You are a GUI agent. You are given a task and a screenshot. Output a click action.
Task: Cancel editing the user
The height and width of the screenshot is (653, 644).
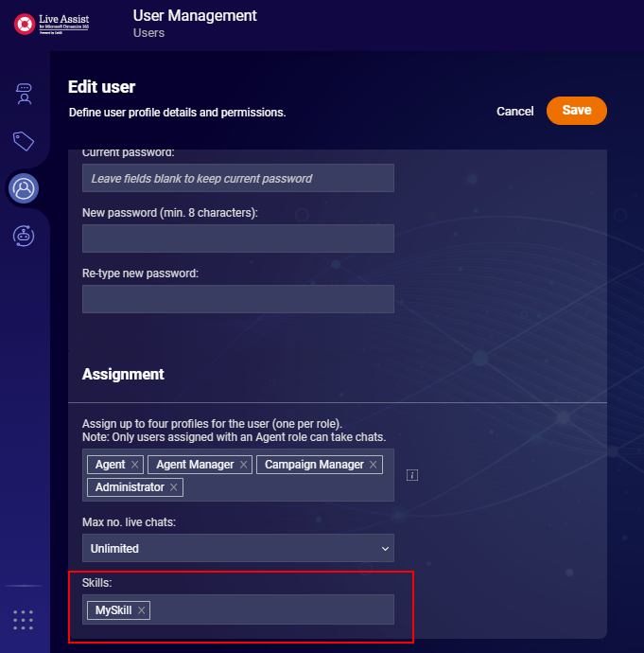[x=515, y=111]
